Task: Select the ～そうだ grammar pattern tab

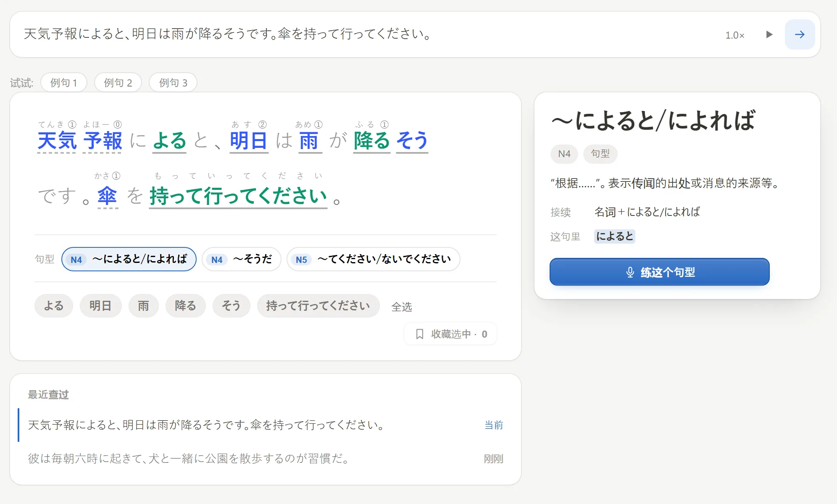Action: 241,259
